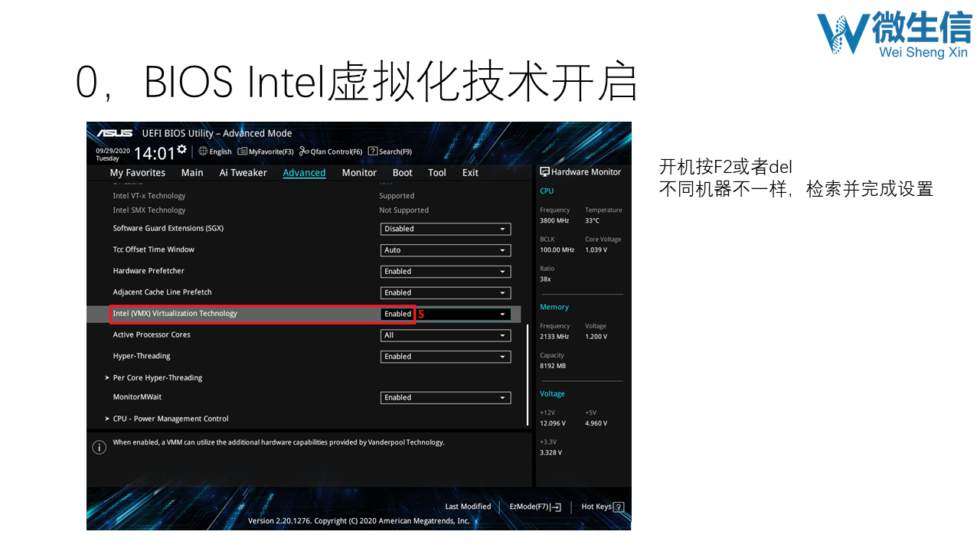Image resolution: width=980 pixels, height=551 pixels.
Task: Click the 3800 MHz CPU frequency value
Action: point(554,220)
